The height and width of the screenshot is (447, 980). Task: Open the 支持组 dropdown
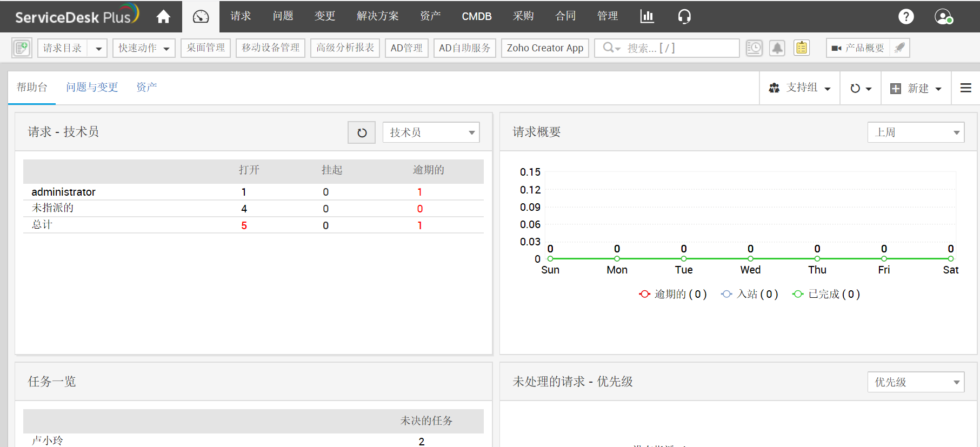(x=800, y=88)
